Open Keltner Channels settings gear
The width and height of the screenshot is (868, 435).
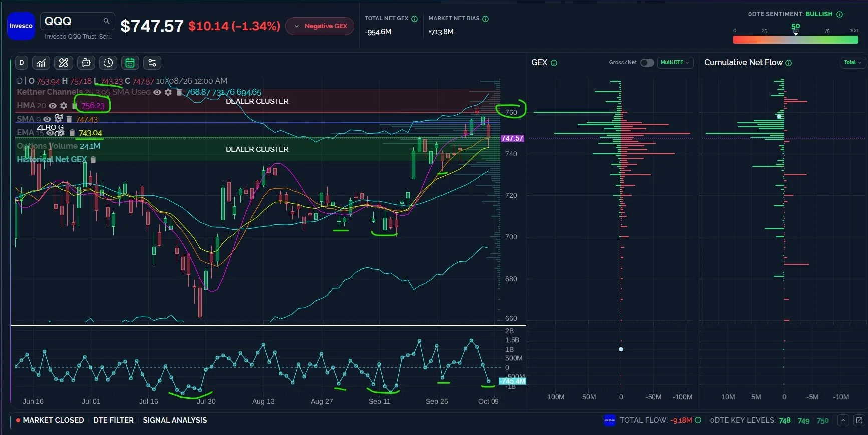click(x=168, y=92)
